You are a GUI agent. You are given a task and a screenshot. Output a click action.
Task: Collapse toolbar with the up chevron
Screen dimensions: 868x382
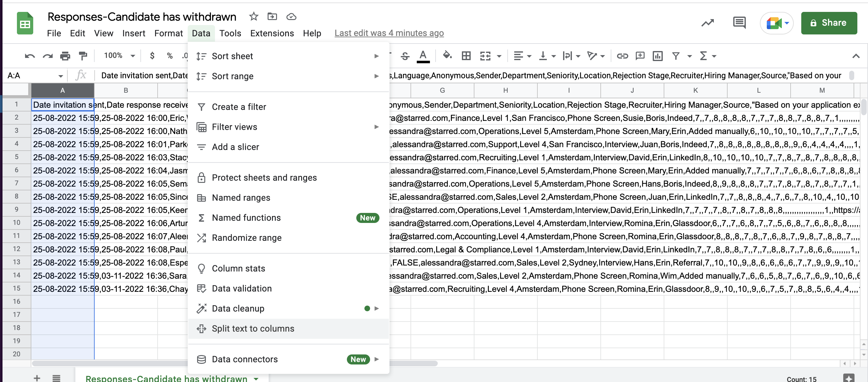pos(855,56)
